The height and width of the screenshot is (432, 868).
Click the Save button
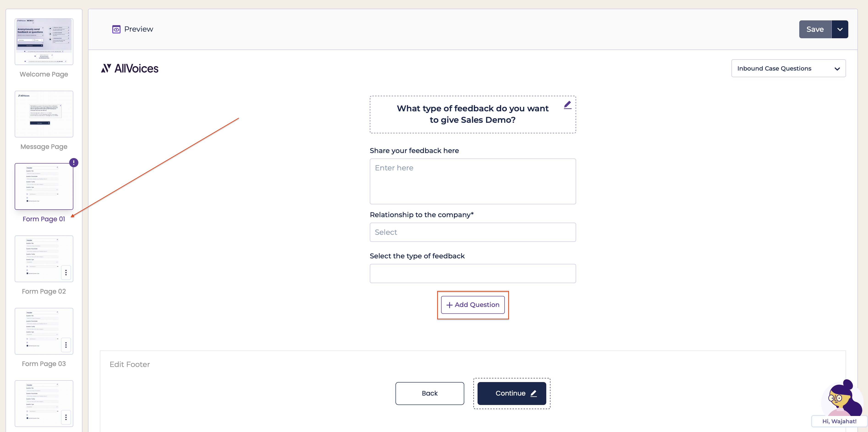pyautogui.click(x=815, y=29)
